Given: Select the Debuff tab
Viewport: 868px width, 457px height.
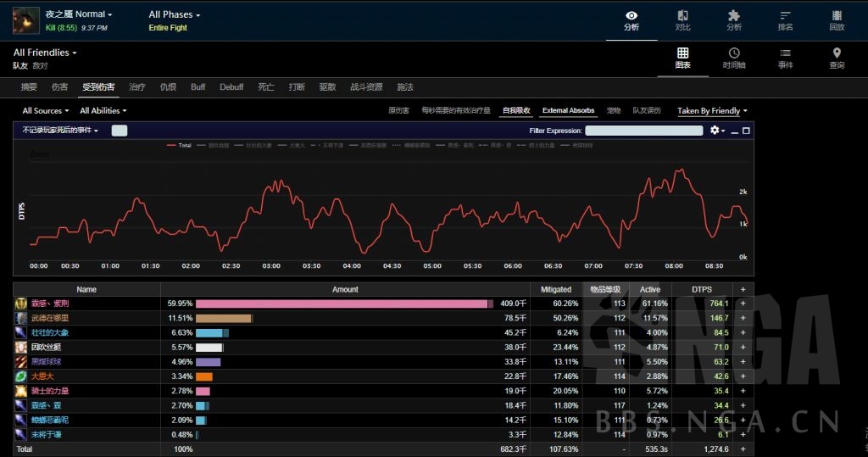Looking at the screenshot, I should tap(231, 86).
